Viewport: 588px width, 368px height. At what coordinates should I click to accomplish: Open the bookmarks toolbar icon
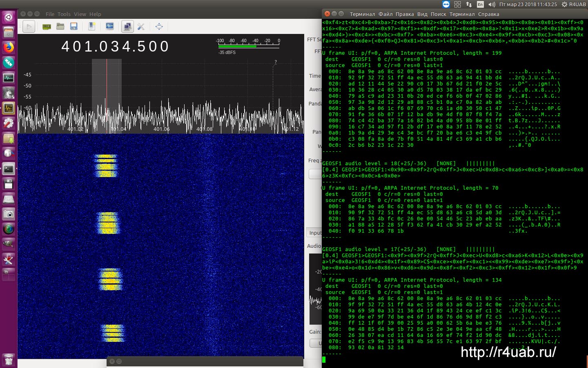pos(92,27)
